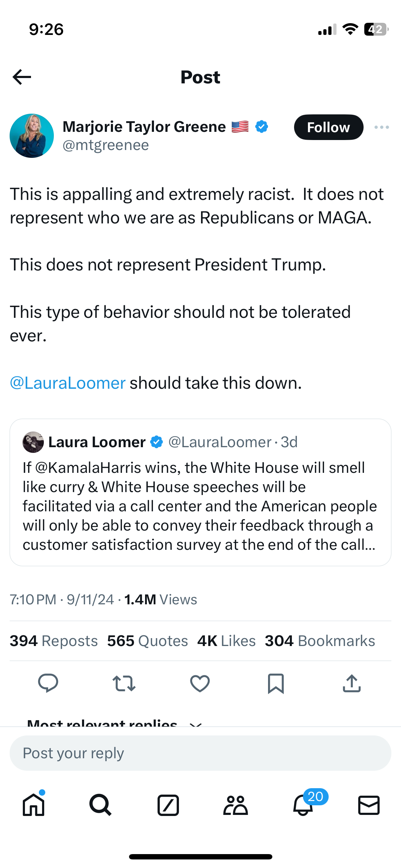
Task: Bookmark this post
Action: (276, 683)
